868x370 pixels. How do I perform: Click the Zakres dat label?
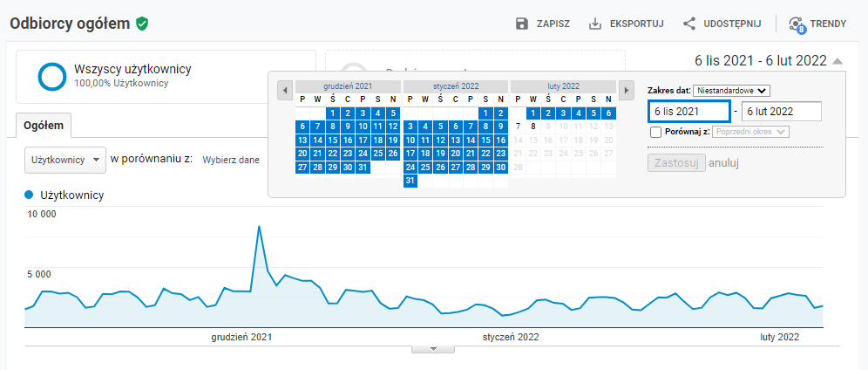click(668, 90)
